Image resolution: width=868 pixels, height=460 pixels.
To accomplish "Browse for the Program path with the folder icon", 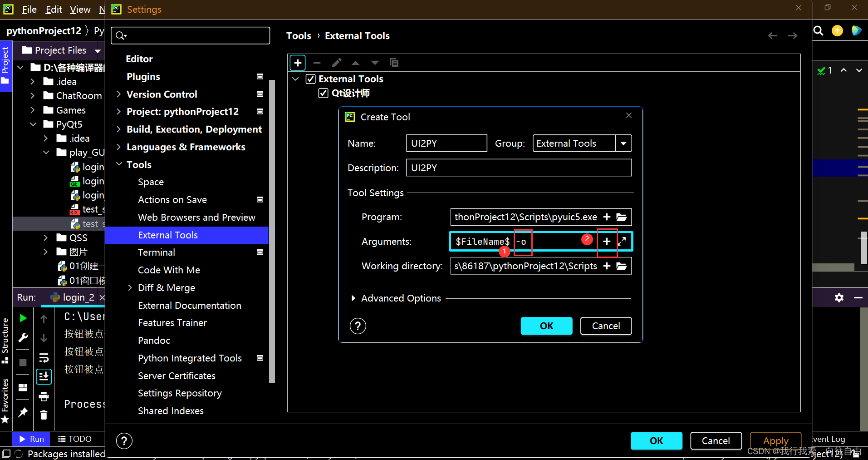I will tap(621, 217).
